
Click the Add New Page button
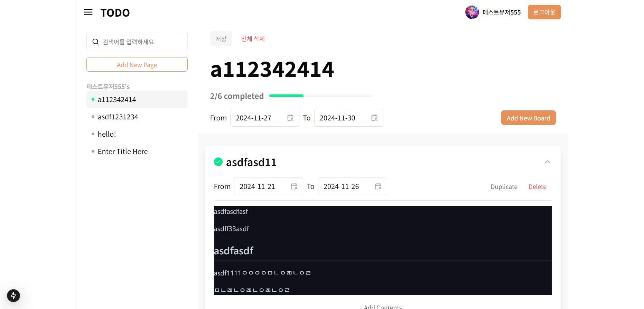pyautogui.click(x=137, y=65)
